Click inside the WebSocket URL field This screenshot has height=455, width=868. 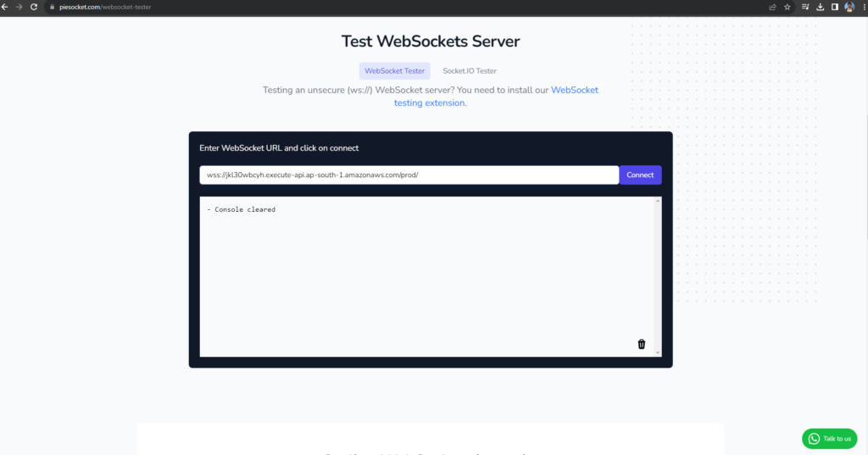409,175
